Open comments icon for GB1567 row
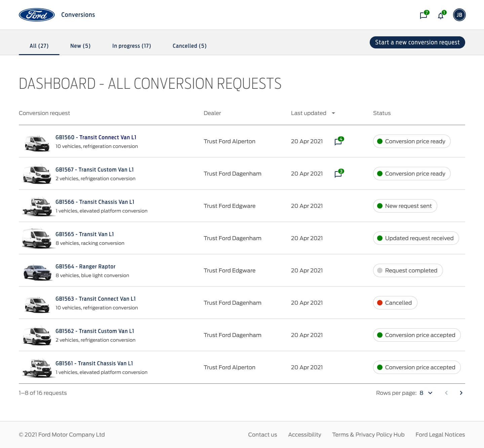Viewport: 484px width, 448px height. coord(338,174)
